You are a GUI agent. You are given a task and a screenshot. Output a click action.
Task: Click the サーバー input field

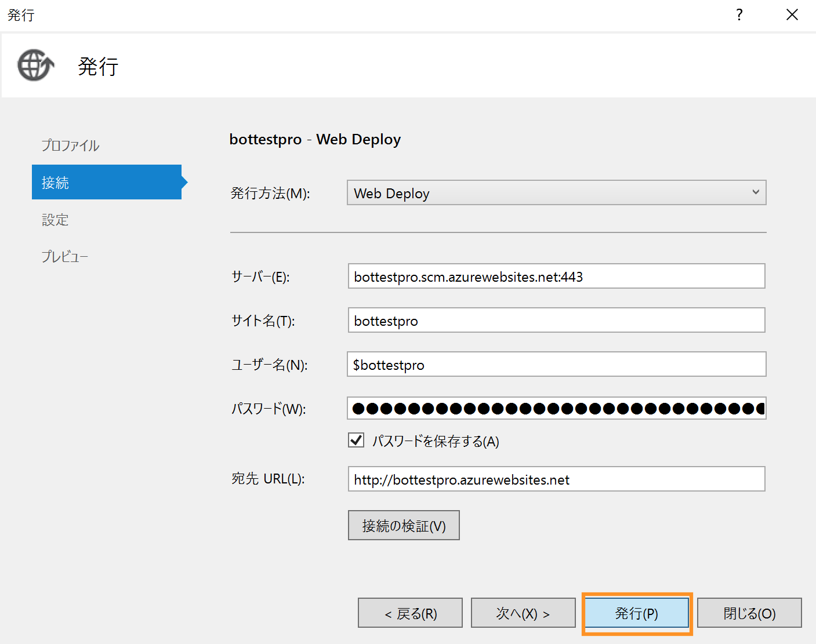(x=557, y=276)
